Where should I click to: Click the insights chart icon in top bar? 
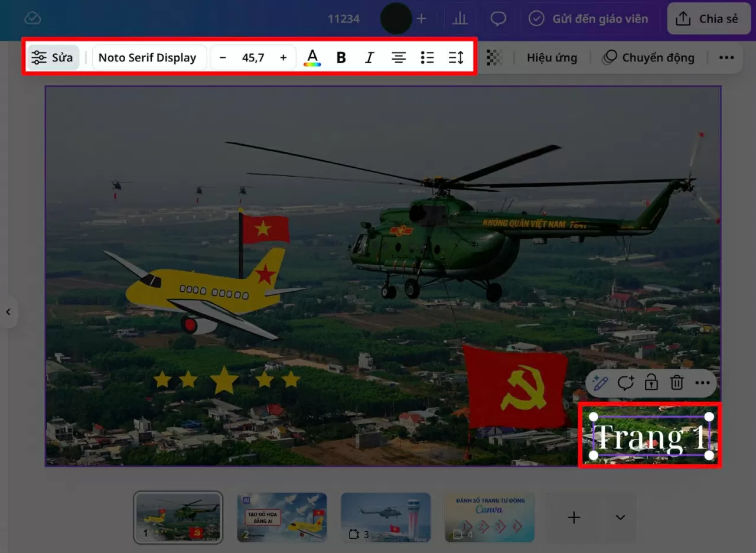460,18
